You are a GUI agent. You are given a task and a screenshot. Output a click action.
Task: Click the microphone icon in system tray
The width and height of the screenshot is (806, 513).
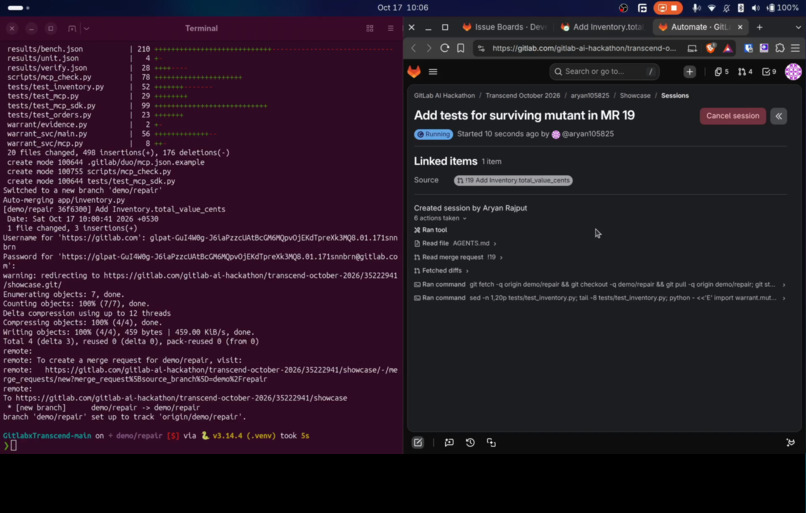696,8
